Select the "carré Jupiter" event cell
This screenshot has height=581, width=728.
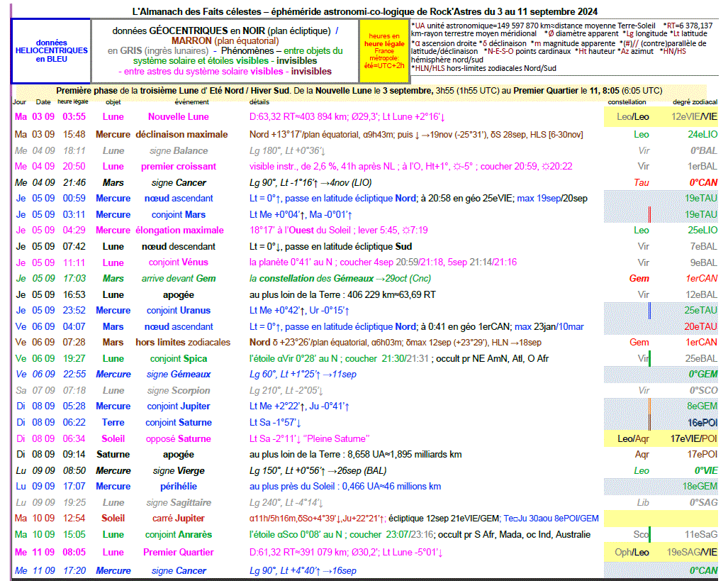[x=179, y=519]
